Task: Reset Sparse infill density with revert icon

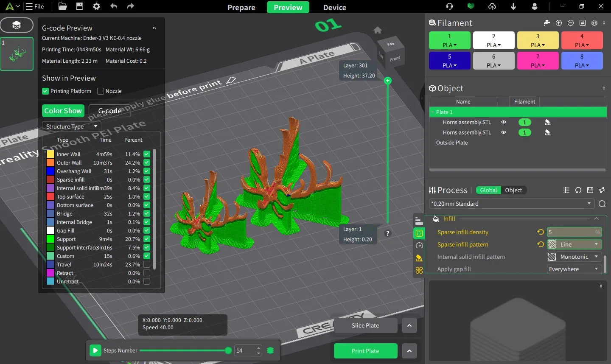Action: pyautogui.click(x=540, y=232)
